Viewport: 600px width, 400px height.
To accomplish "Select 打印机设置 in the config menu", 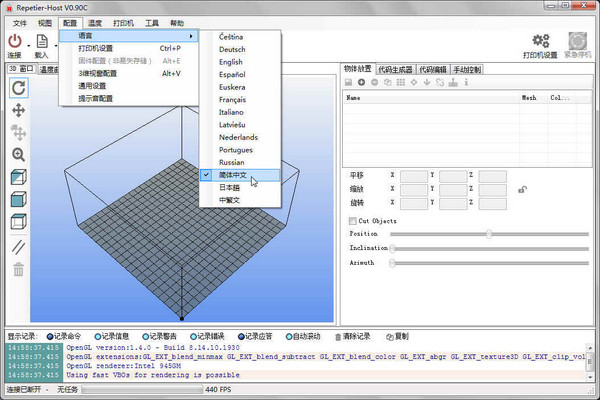I will (x=96, y=48).
